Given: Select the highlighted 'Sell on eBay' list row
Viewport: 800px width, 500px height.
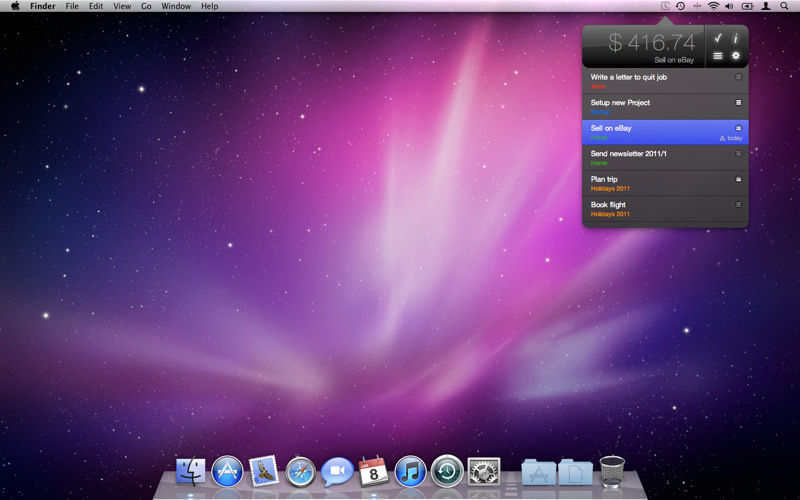Looking at the screenshot, I should point(665,132).
